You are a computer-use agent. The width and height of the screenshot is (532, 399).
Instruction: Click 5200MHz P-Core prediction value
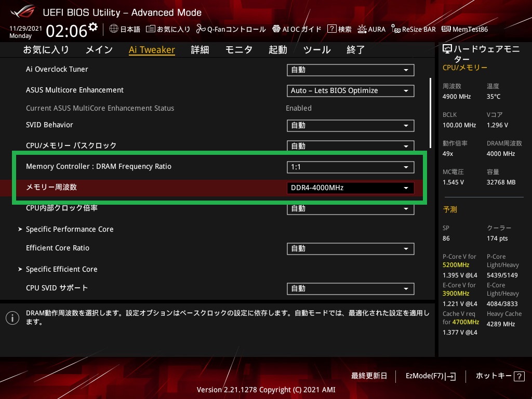click(456, 265)
